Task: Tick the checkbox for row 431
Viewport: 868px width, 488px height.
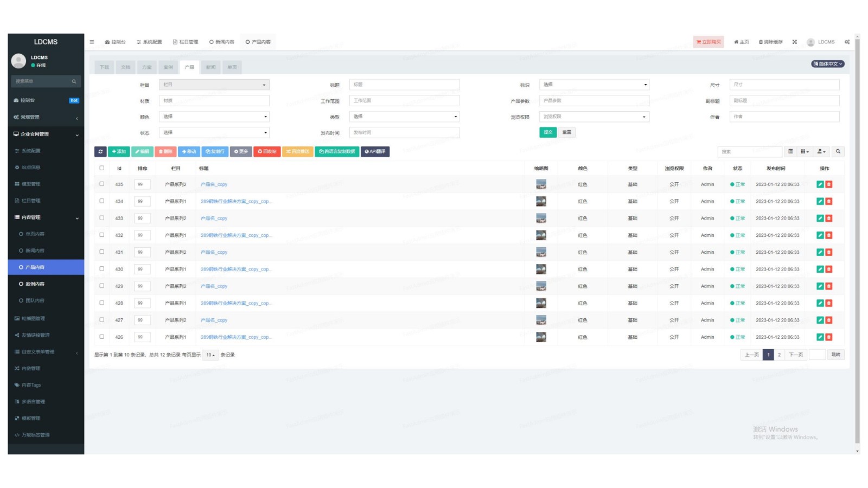Action: click(x=101, y=252)
